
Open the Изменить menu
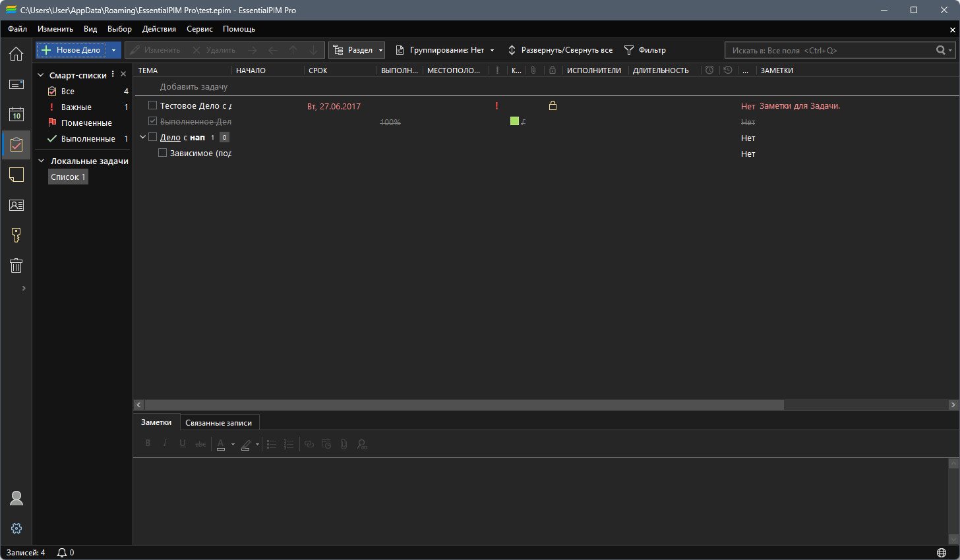[x=55, y=29]
